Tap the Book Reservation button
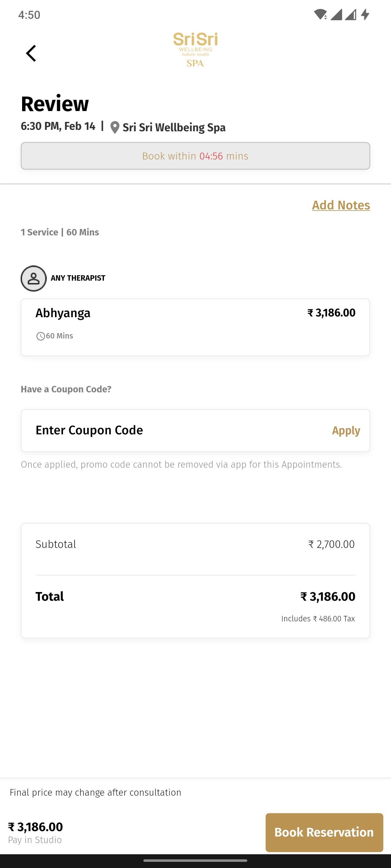391x868 pixels. pos(324,832)
